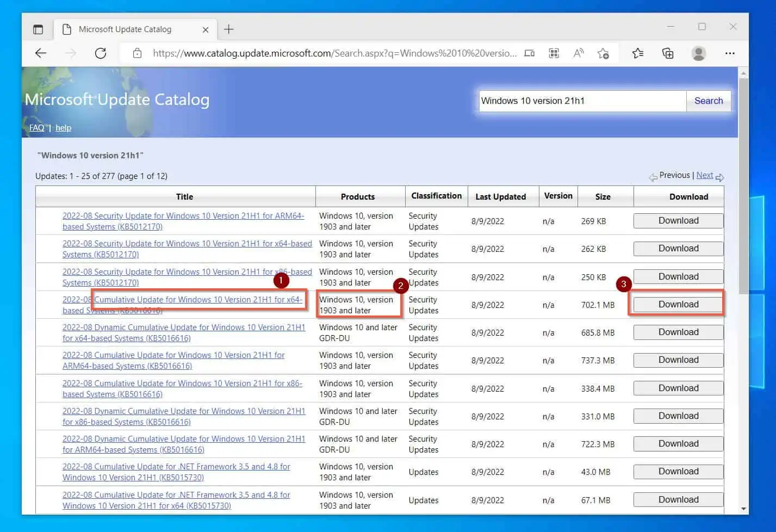
Task: Download the 250 KB security update
Action: point(678,277)
